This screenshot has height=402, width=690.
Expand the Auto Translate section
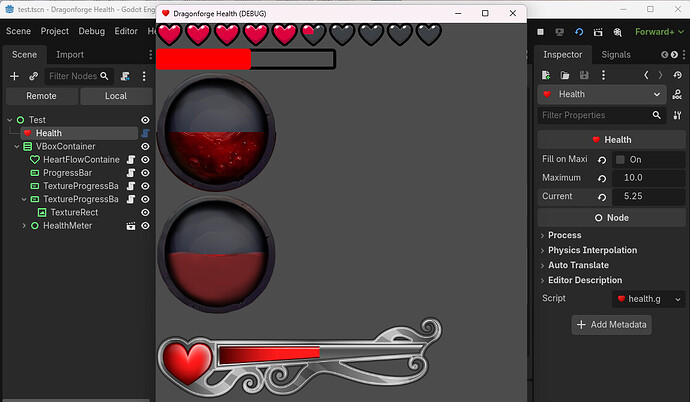578,265
